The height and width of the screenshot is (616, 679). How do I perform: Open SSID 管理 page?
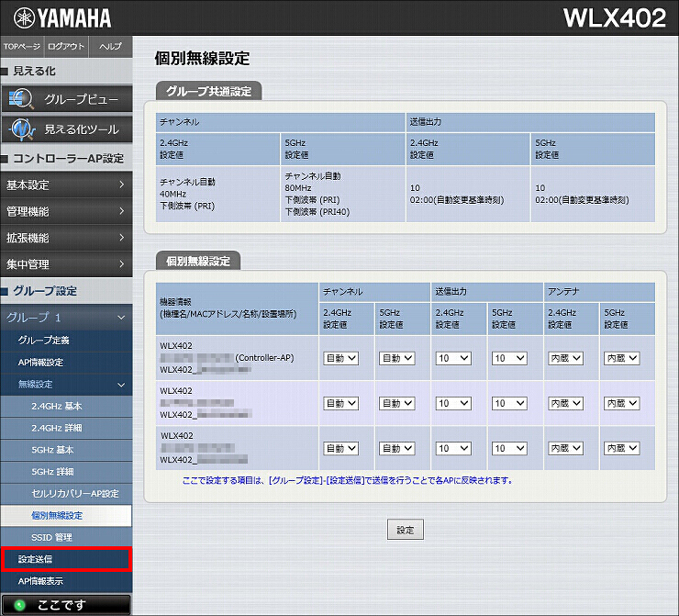click(x=66, y=537)
